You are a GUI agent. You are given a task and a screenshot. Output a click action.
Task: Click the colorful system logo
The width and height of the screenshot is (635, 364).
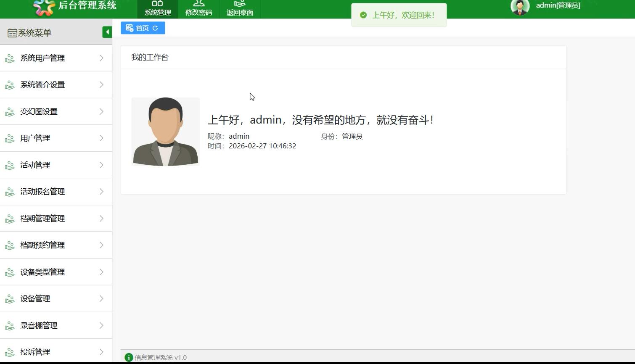coord(44,7)
